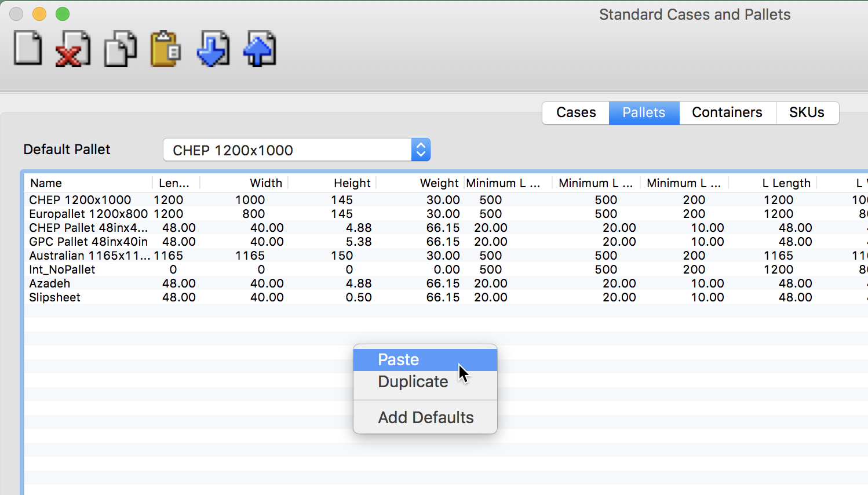Click Height 0.50 in Slipsheet row

click(359, 297)
